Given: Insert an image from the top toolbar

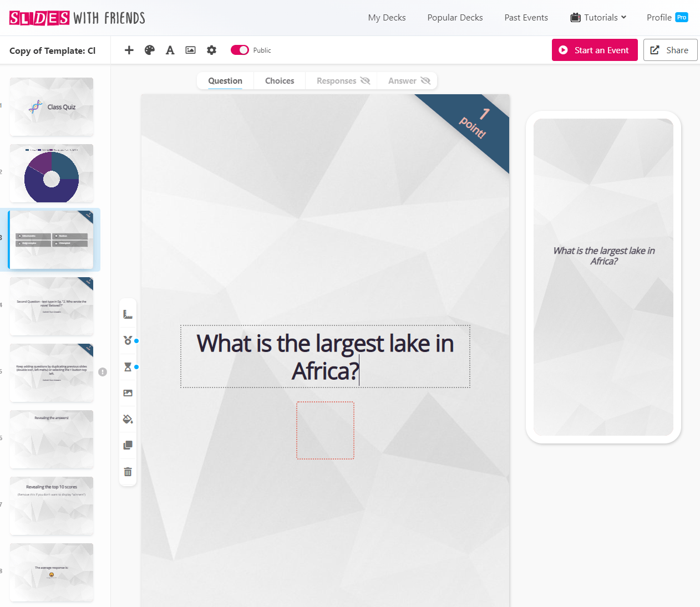Looking at the screenshot, I should coord(190,50).
